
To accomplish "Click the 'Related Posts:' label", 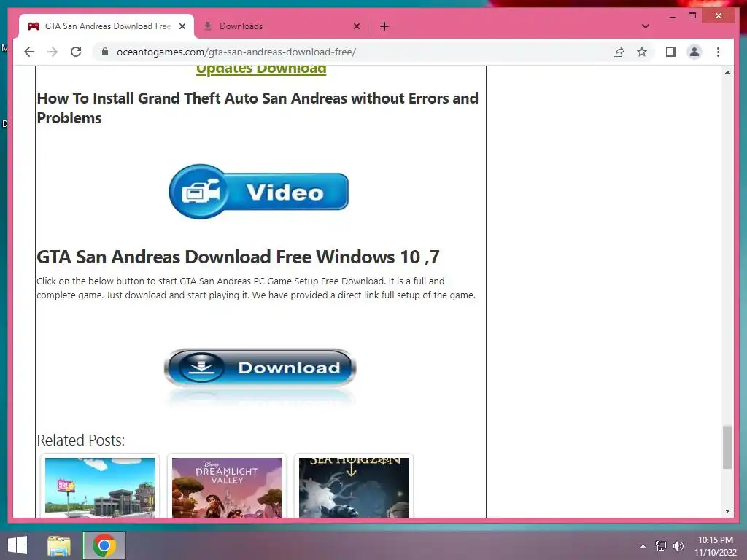I will tap(80, 440).
